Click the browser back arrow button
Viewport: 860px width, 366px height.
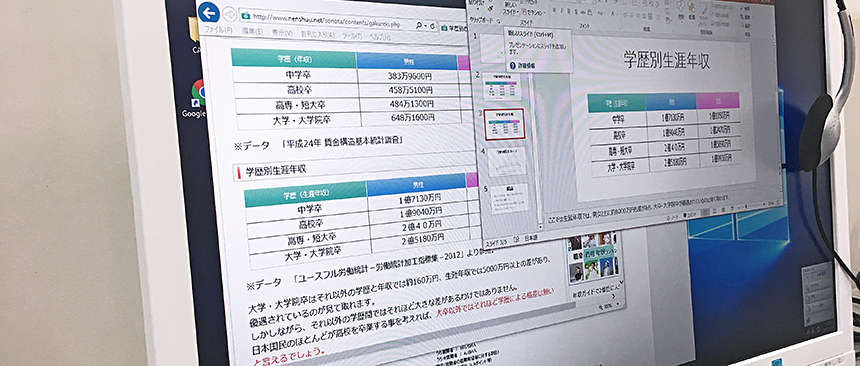(208, 12)
